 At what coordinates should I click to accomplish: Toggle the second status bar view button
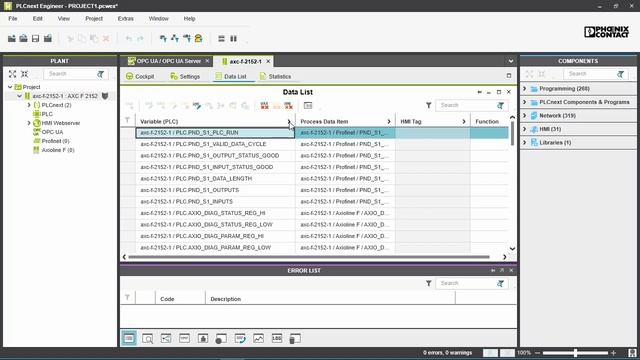pyautogui.click(x=507, y=353)
